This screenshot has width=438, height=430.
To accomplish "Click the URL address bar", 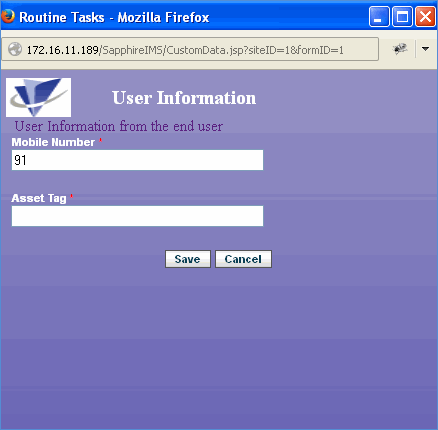I will point(190,50).
